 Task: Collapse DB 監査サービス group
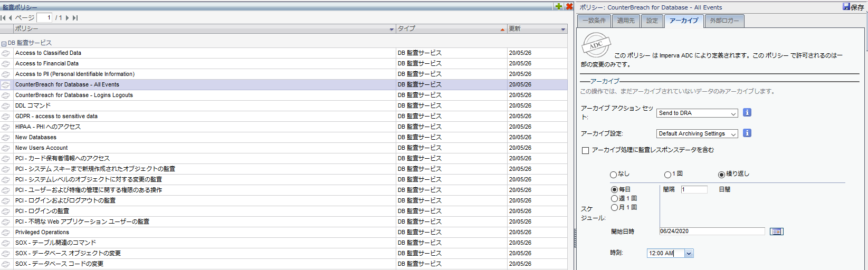tap(4, 44)
